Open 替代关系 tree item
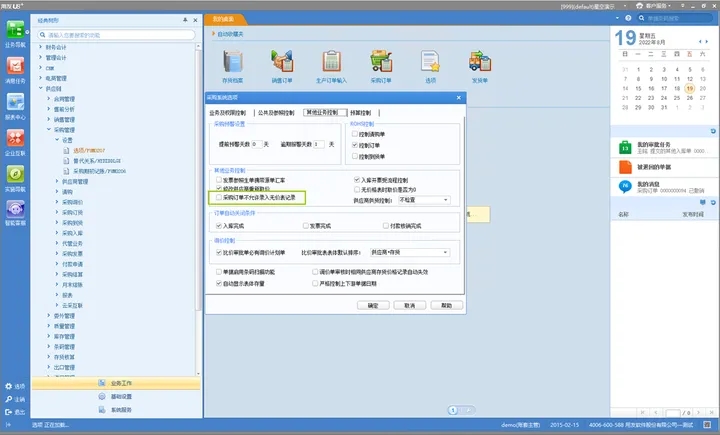Screen dimensions: 720x435 pyautogui.click(x=97, y=161)
